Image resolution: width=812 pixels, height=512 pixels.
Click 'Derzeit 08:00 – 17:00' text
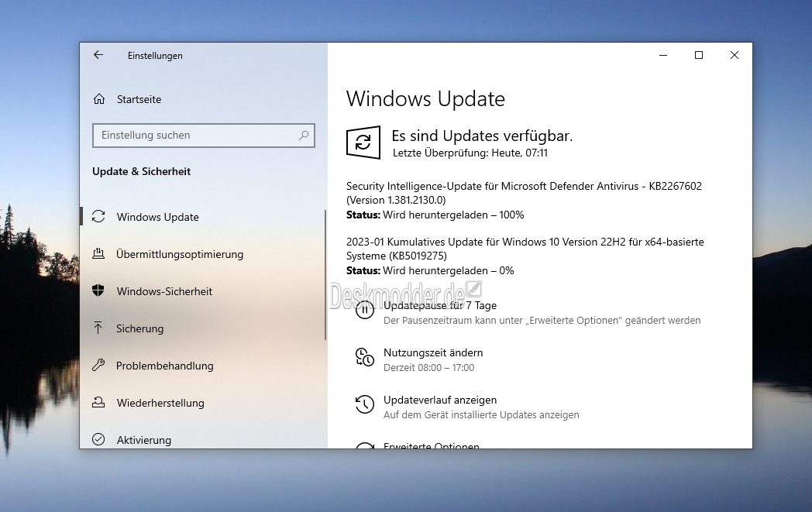428,368
